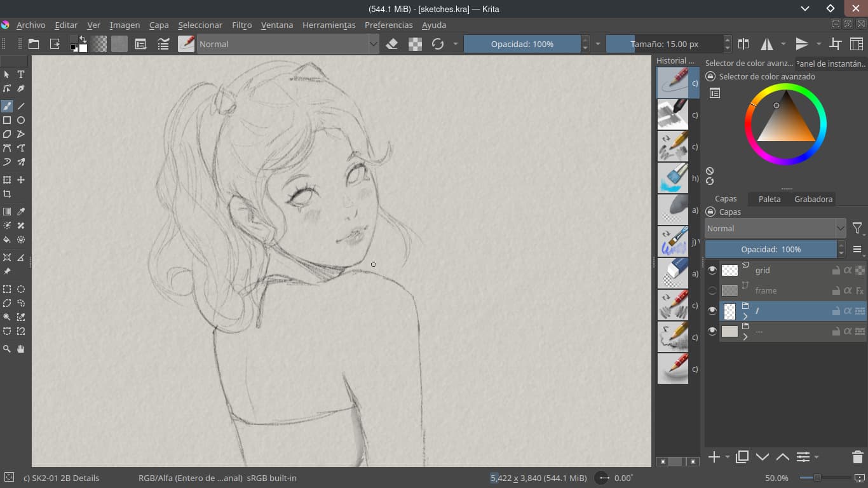868x488 pixels.
Task: Toggle eraser mode in the toolbar
Action: 392,44
